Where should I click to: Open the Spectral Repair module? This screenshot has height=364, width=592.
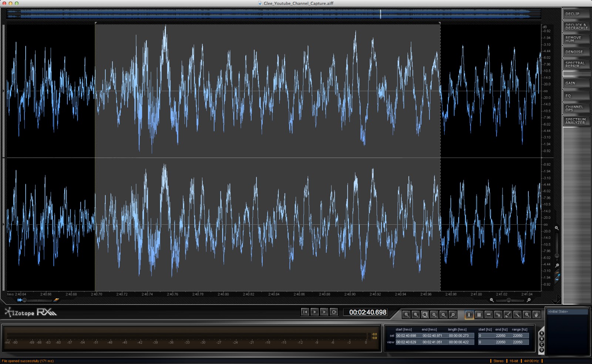pos(576,64)
